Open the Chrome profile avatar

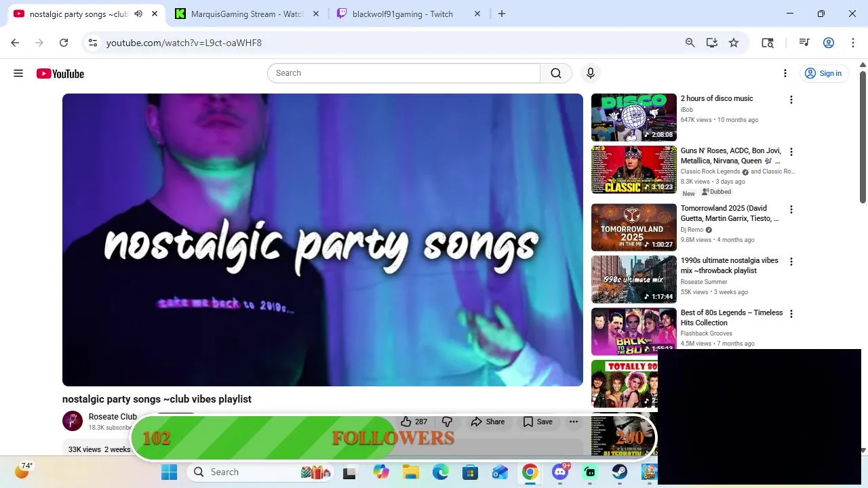coord(829,43)
